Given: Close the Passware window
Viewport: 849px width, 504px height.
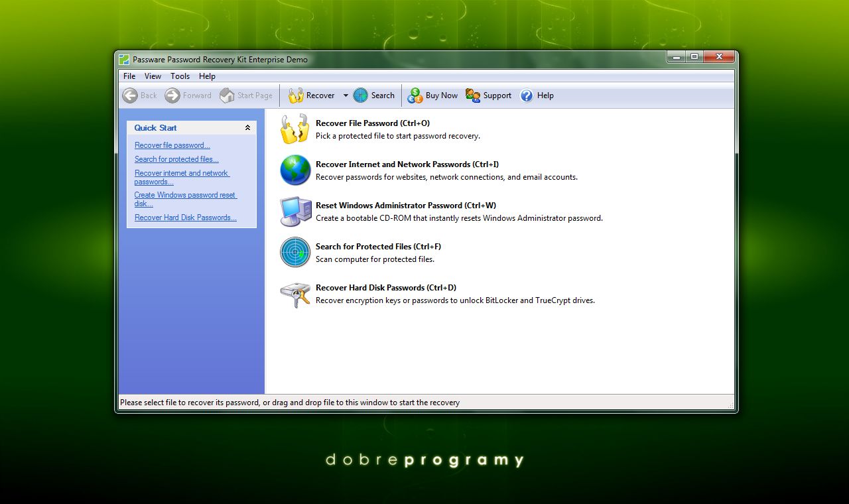Looking at the screenshot, I should coord(718,57).
